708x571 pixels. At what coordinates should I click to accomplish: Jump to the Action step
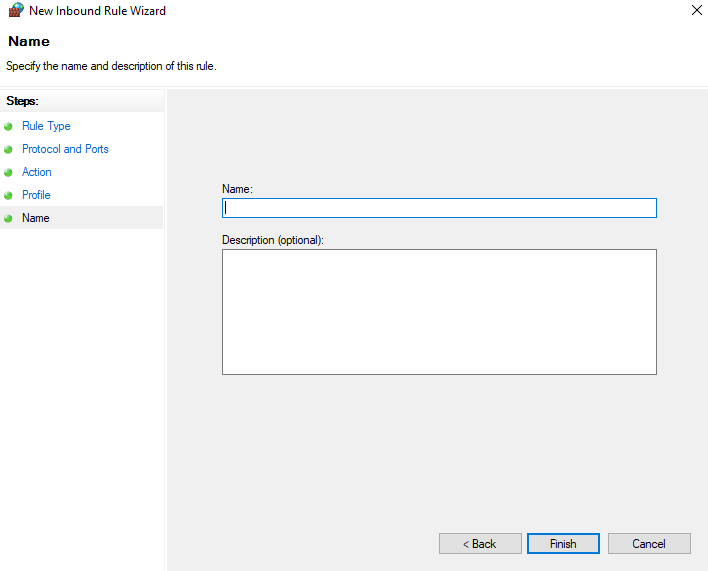37,172
